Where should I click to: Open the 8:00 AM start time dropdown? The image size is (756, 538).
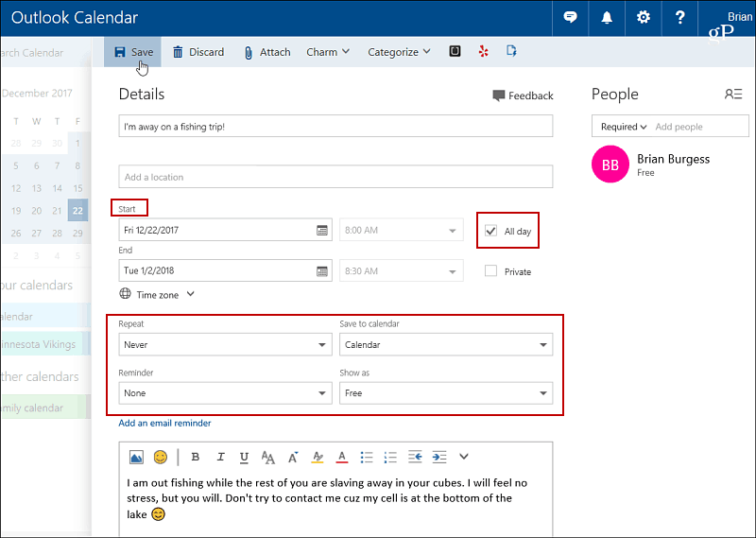pos(401,230)
